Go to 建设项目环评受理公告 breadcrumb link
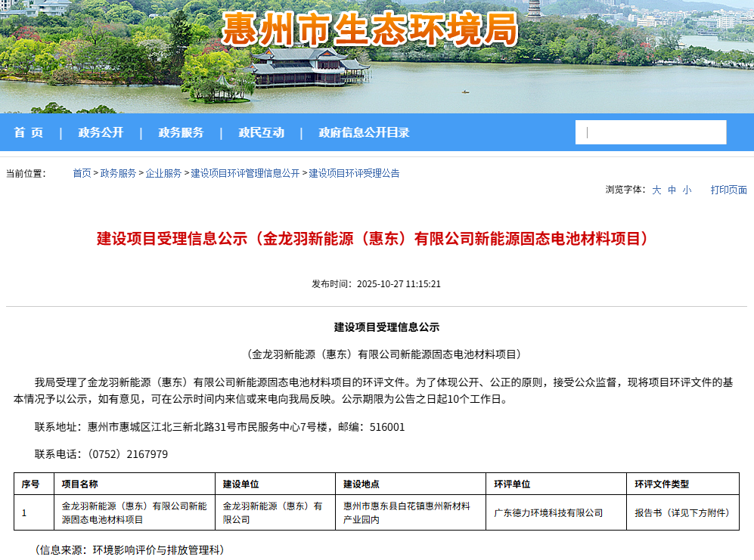754x560 pixels. coord(354,173)
